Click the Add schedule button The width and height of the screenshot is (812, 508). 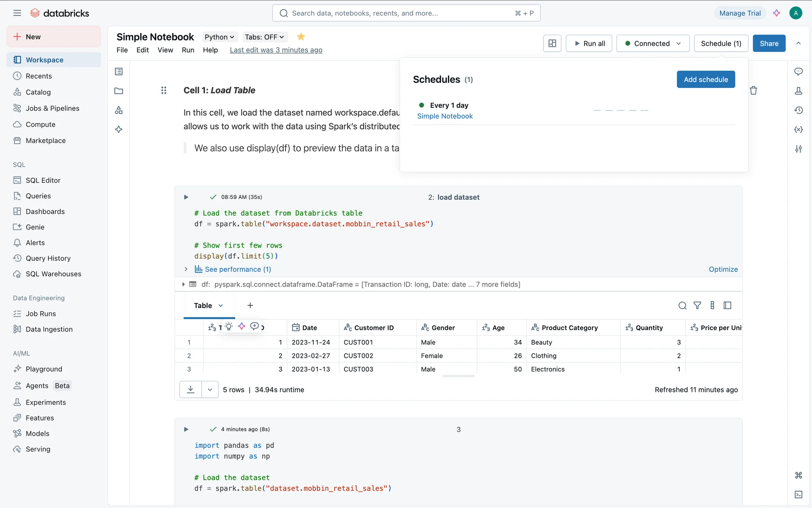[x=705, y=79]
